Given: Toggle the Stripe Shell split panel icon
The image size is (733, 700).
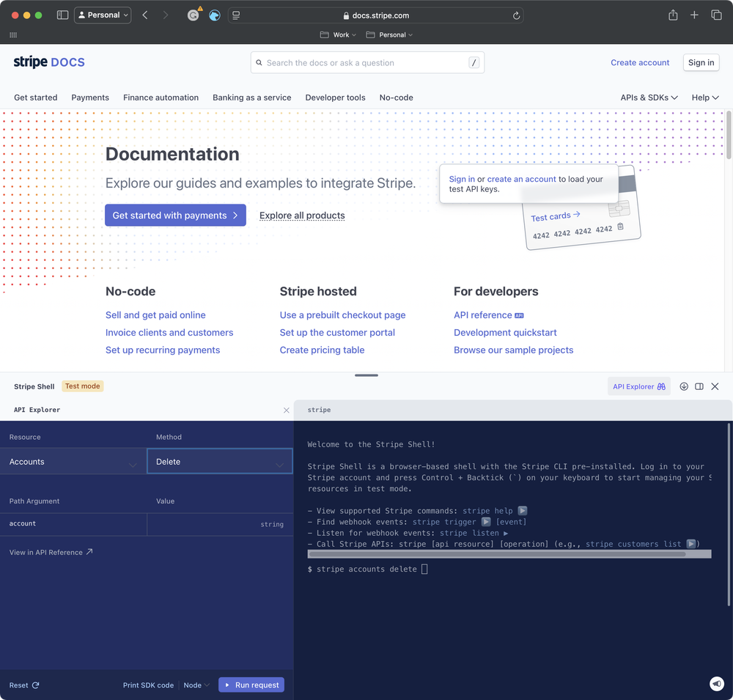Looking at the screenshot, I should point(699,386).
